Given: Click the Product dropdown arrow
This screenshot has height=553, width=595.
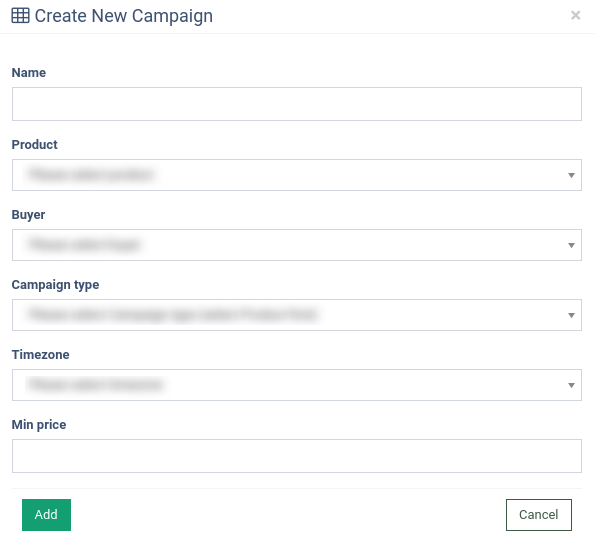Looking at the screenshot, I should click(571, 175).
